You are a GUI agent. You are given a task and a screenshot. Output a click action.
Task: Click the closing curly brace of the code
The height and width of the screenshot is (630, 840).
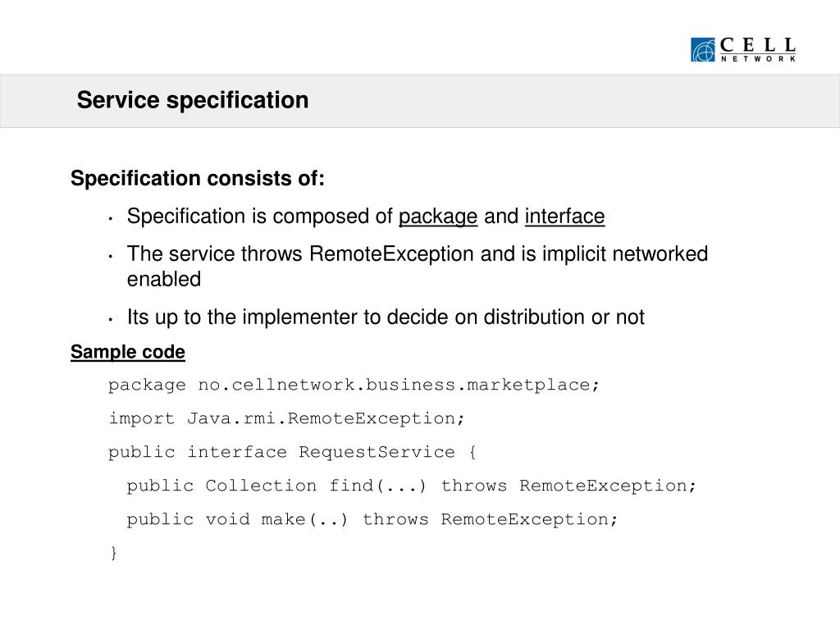tap(113, 552)
